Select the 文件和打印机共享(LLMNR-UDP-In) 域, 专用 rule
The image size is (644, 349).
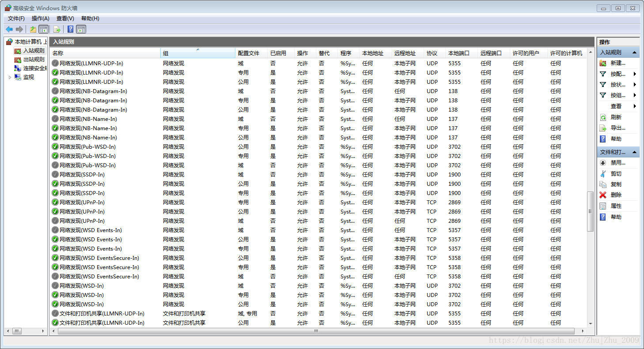[318, 314]
